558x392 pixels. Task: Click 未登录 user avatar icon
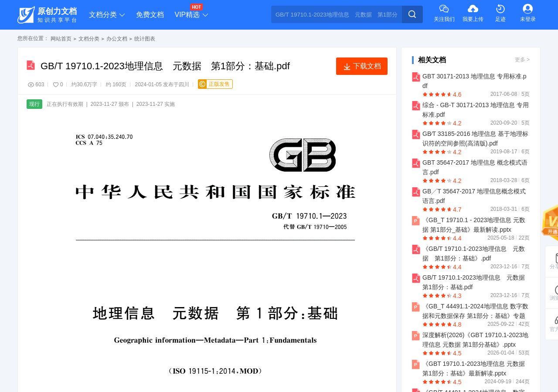pyautogui.click(x=527, y=9)
